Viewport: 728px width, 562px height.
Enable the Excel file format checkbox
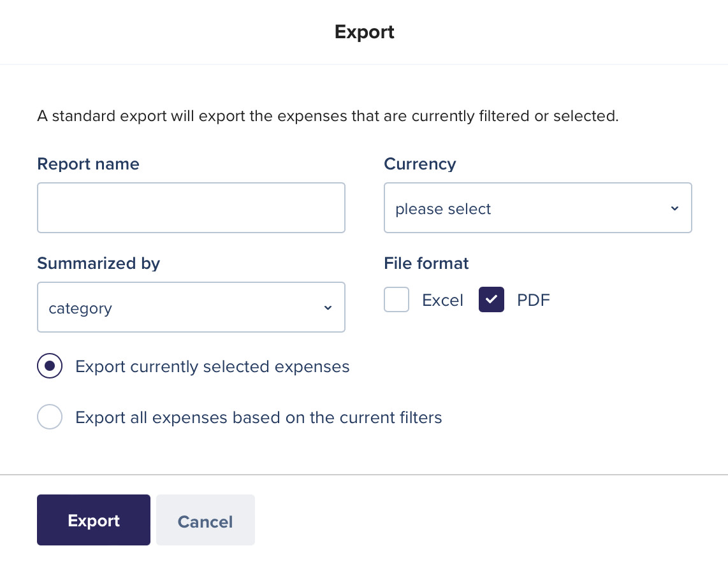point(397,300)
